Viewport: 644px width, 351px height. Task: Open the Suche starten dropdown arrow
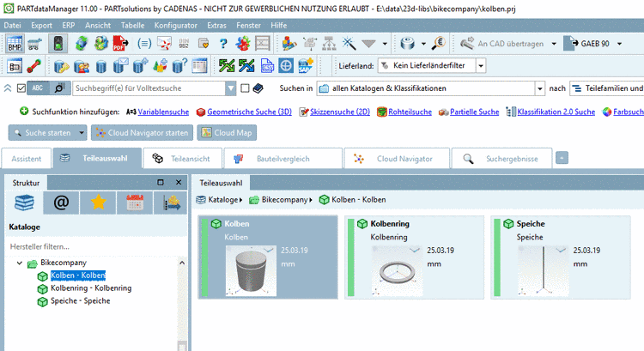(82, 133)
